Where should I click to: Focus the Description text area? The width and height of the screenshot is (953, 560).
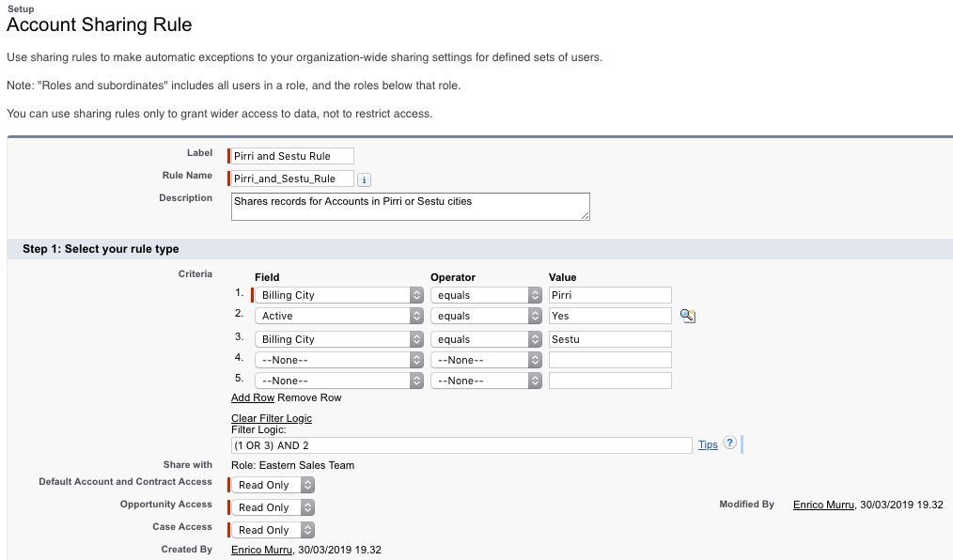click(410, 207)
